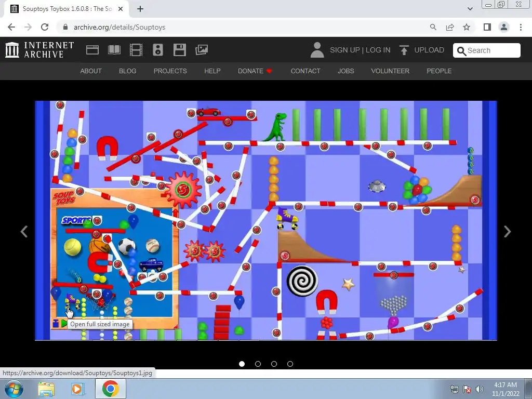Open the Chrome profile avatar icon
This screenshot has width=532, height=399.
(504, 27)
